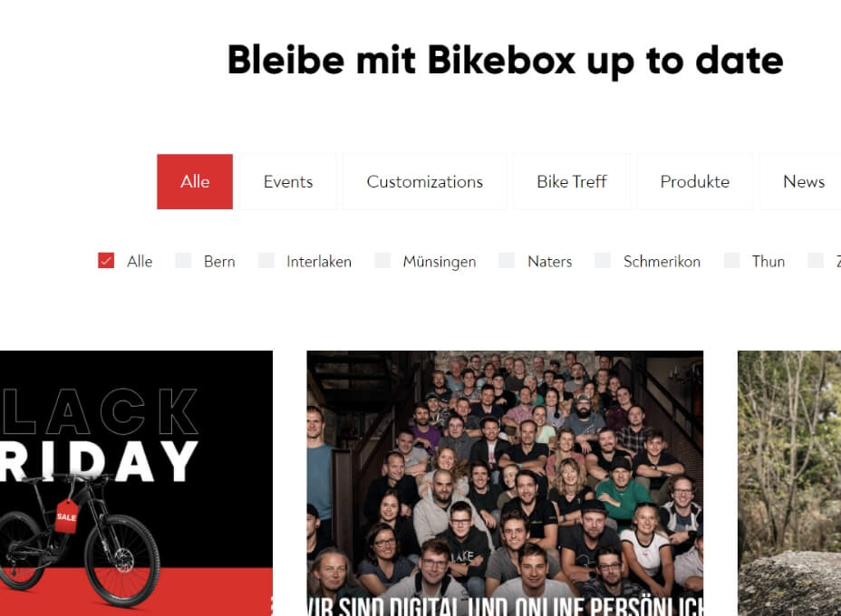Open the forest rock photo post

click(789, 483)
